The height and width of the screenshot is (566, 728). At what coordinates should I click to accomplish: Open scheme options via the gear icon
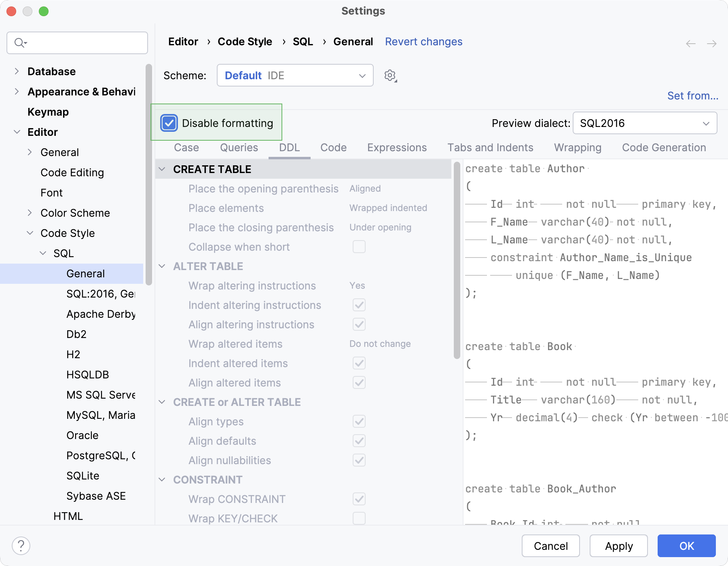point(389,75)
